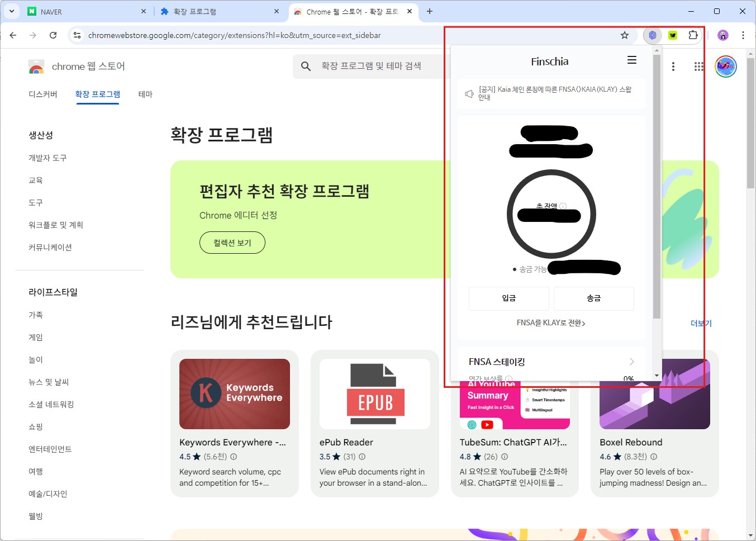756x541 pixels.
Task: Open Chrome's three-dot menu
Action: (743, 35)
